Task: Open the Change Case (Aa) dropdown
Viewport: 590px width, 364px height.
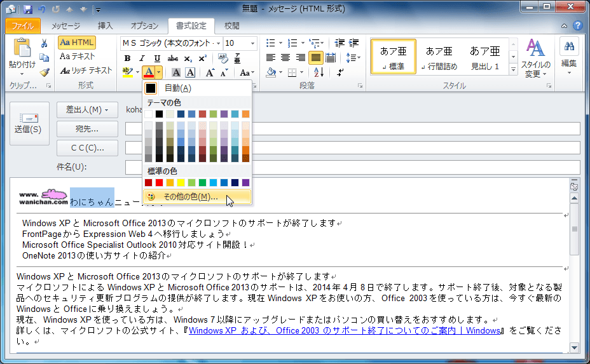Action: (x=247, y=72)
